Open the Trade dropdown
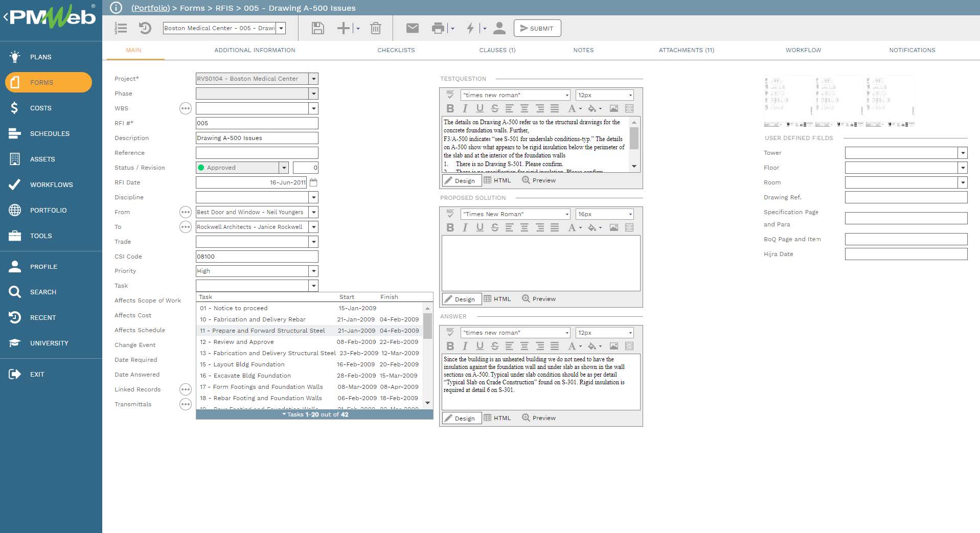The image size is (980, 533). pos(314,242)
